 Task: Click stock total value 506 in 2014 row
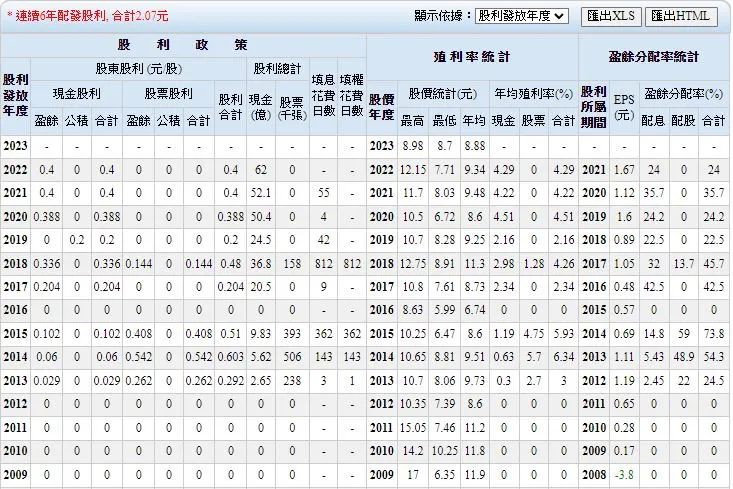click(292, 357)
